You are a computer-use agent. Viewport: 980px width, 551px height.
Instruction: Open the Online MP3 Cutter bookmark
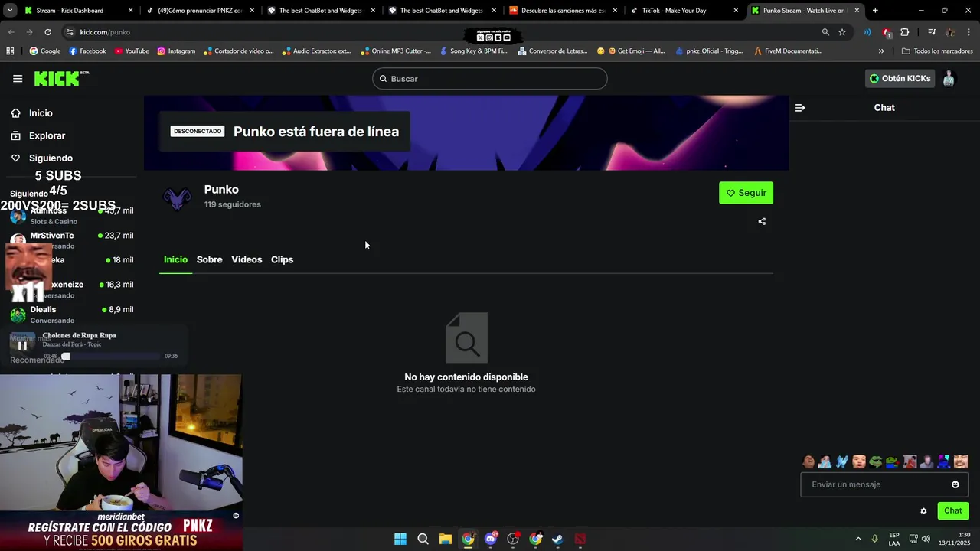click(x=396, y=51)
